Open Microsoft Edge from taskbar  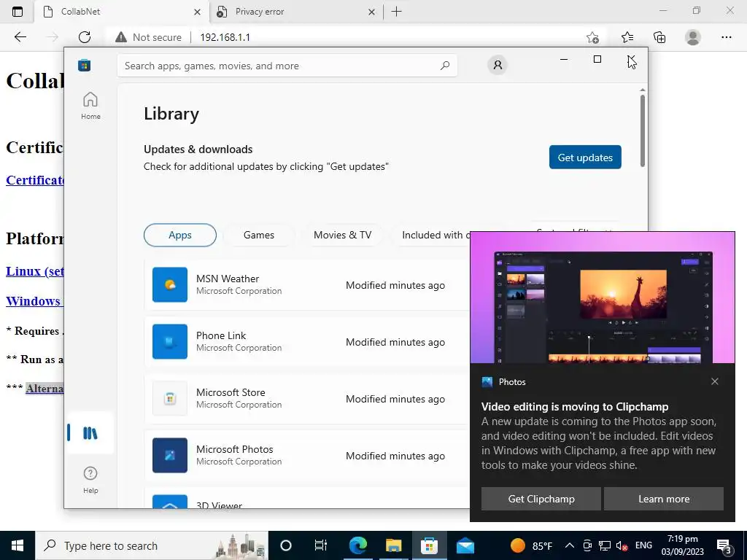click(357, 545)
